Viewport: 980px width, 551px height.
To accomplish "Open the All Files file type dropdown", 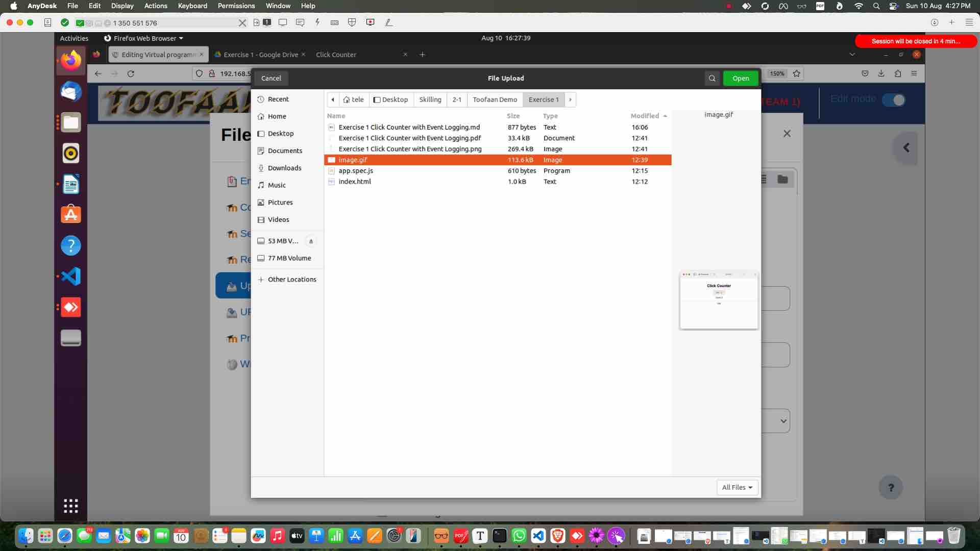I will point(737,487).
